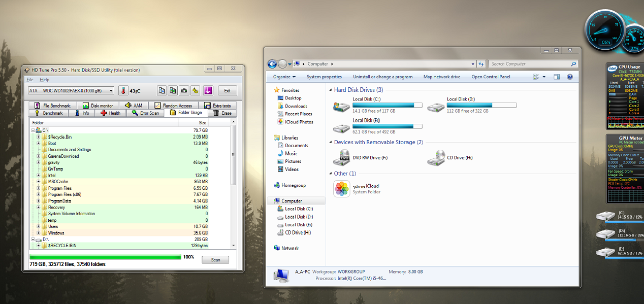Select Local Disk (D:) drive icon
This screenshot has height=304, width=644.
click(436, 107)
